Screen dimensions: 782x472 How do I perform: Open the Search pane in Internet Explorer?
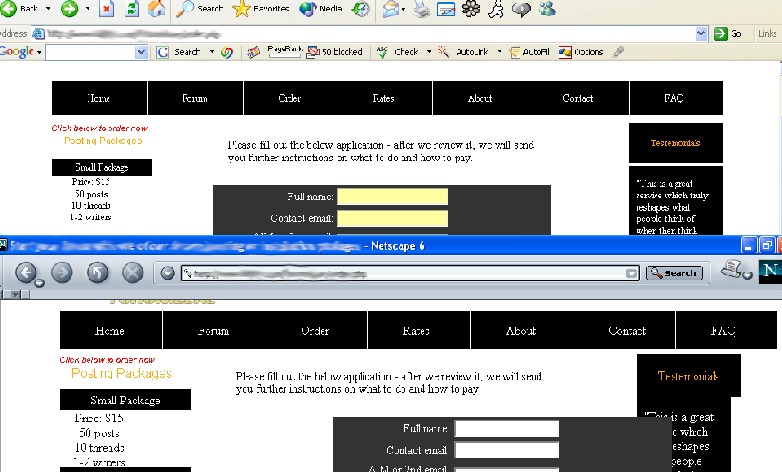coord(200,8)
